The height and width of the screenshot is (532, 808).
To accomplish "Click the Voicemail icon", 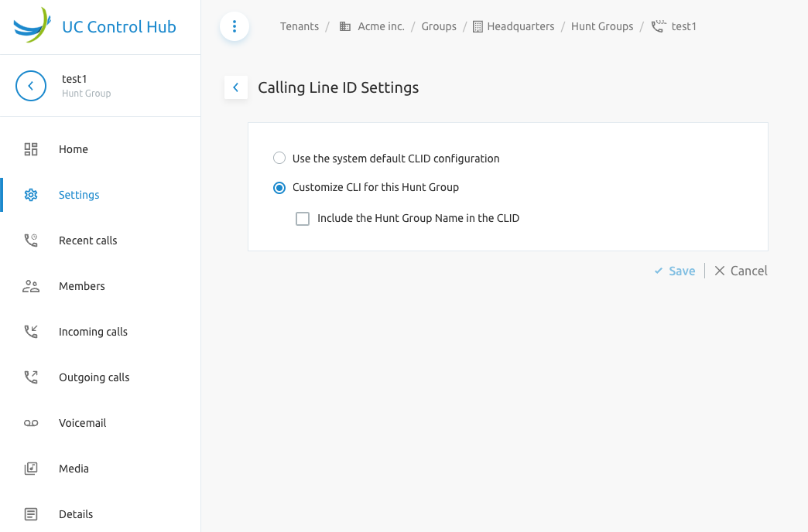I will (31, 423).
